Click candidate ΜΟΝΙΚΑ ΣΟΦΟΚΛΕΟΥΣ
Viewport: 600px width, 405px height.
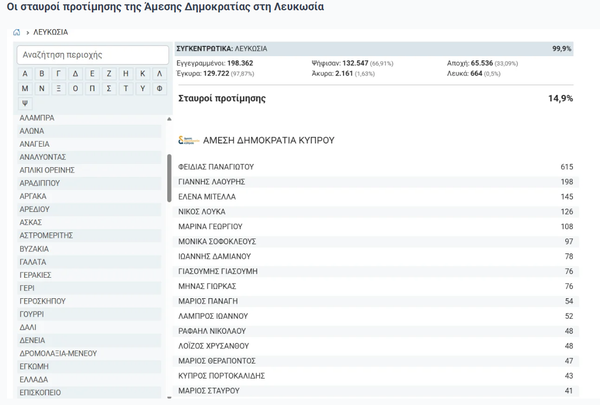pyautogui.click(x=377, y=242)
